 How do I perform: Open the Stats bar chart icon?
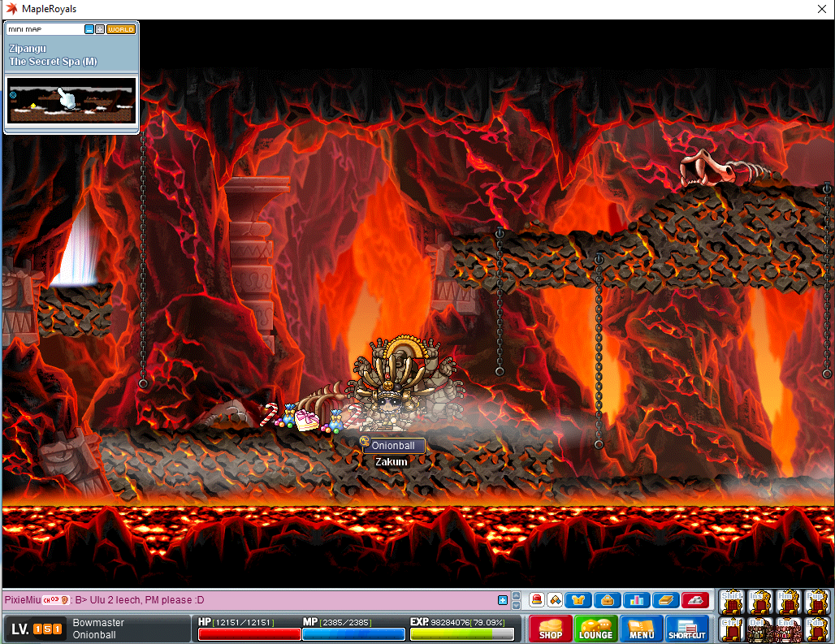click(637, 600)
